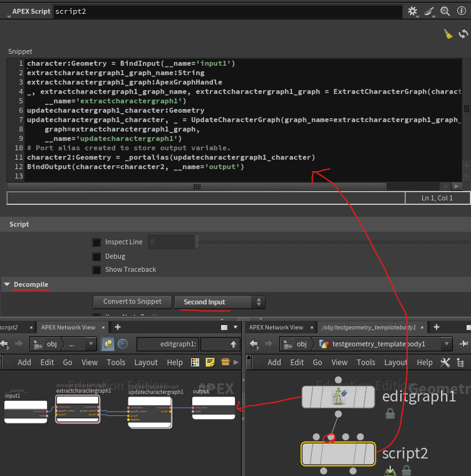Viewport: 471px width, 476px height.
Task: Open Go menu in right network view
Action: (x=318, y=362)
